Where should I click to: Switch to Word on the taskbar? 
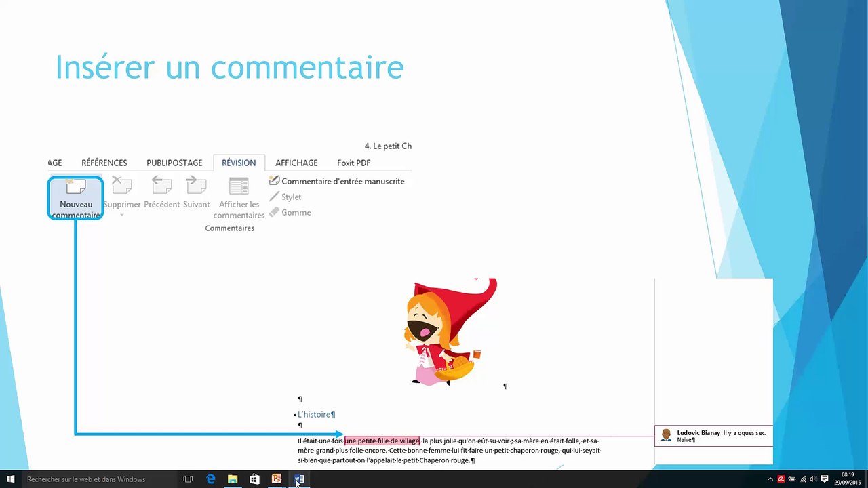tap(299, 479)
